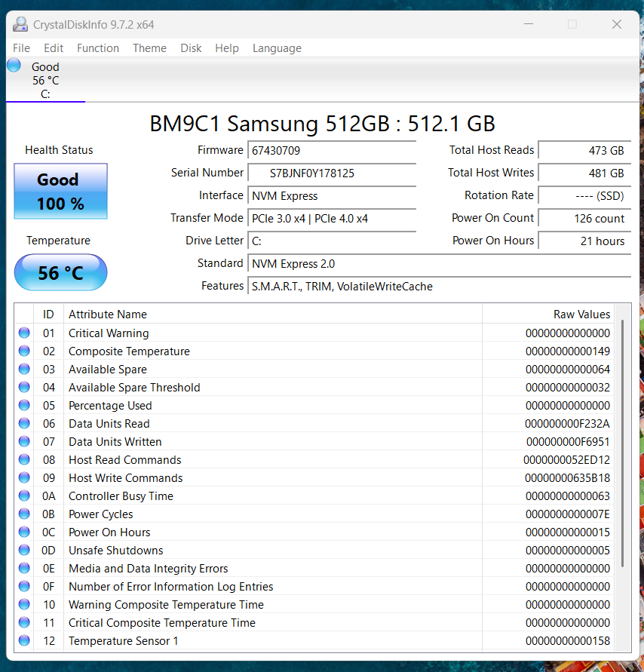644x672 pixels.
Task: Open the Function menu
Action: tap(97, 48)
